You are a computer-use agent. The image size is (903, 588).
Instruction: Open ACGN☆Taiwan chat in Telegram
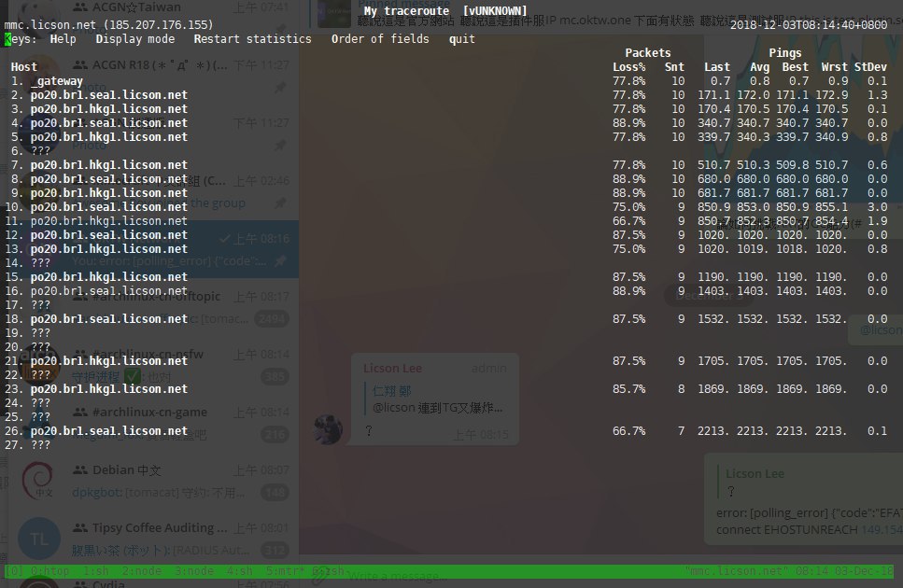coord(153,17)
